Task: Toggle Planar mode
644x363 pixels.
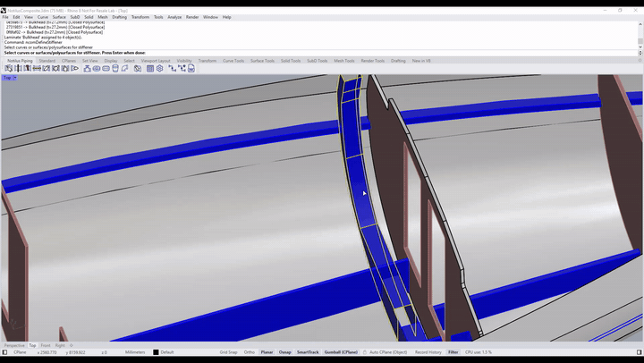Action: click(267, 352)
